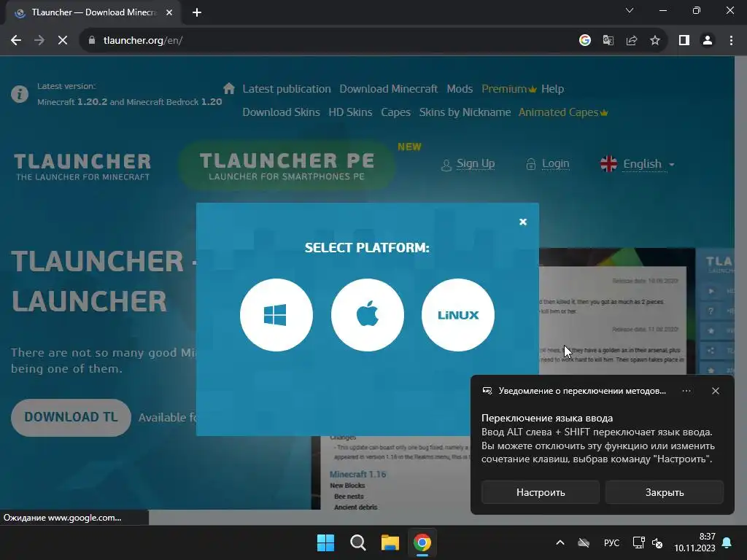
Task: Open taskbar Search
Action: click(357, 542)
